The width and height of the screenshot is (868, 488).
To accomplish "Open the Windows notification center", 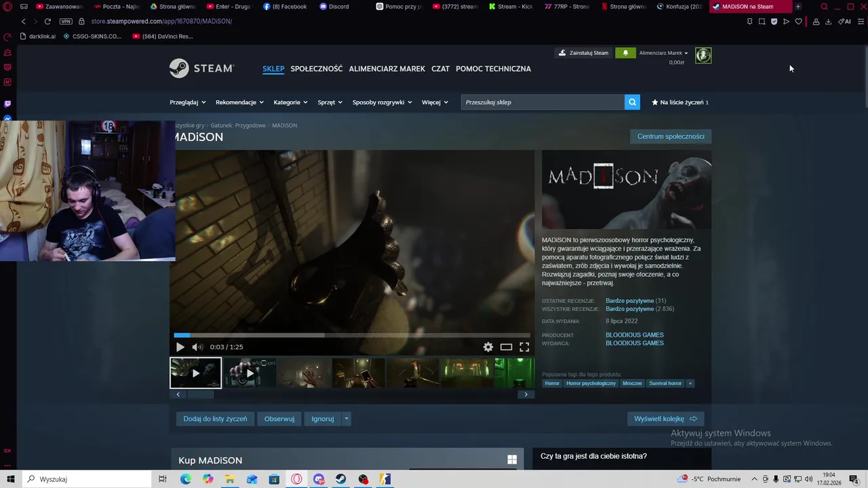I will (x=854, y=479).
